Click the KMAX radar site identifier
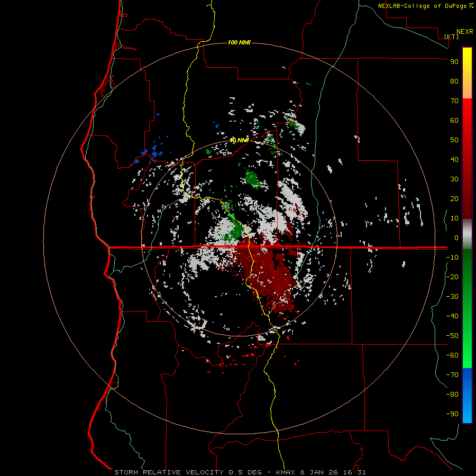Image resolution: width=476 pixels, height=476 pixels. pyautogui.click(x=286, y=472)
